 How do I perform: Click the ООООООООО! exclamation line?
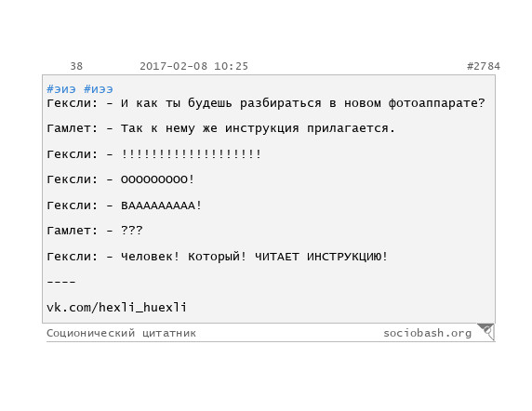(x=158, y=179)
